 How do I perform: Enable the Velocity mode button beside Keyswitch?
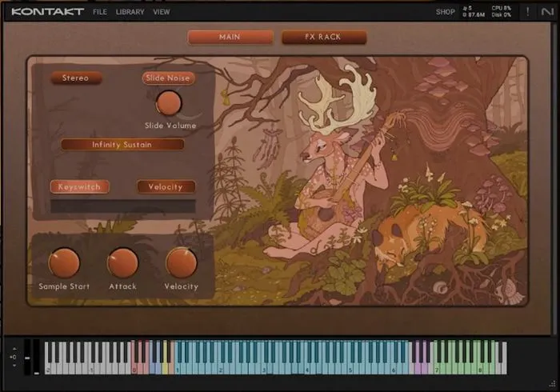166,186
